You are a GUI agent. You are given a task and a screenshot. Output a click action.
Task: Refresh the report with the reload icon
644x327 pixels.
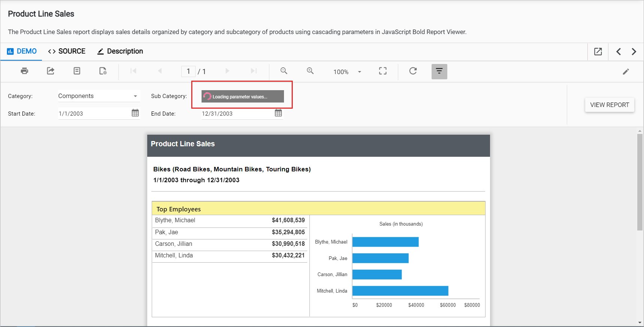[413, 71]
